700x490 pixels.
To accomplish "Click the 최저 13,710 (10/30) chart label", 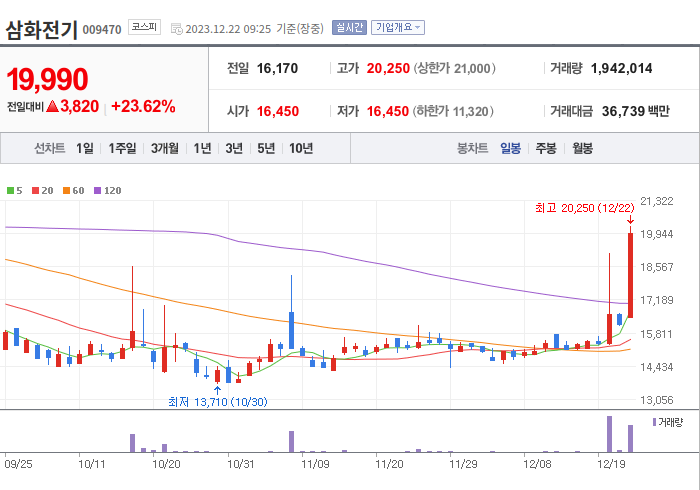I will [x=217, y=402].
